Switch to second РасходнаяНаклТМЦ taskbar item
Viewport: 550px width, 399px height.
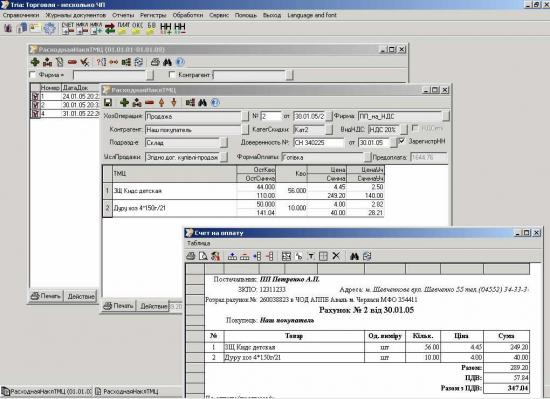(x=127, y=391)
